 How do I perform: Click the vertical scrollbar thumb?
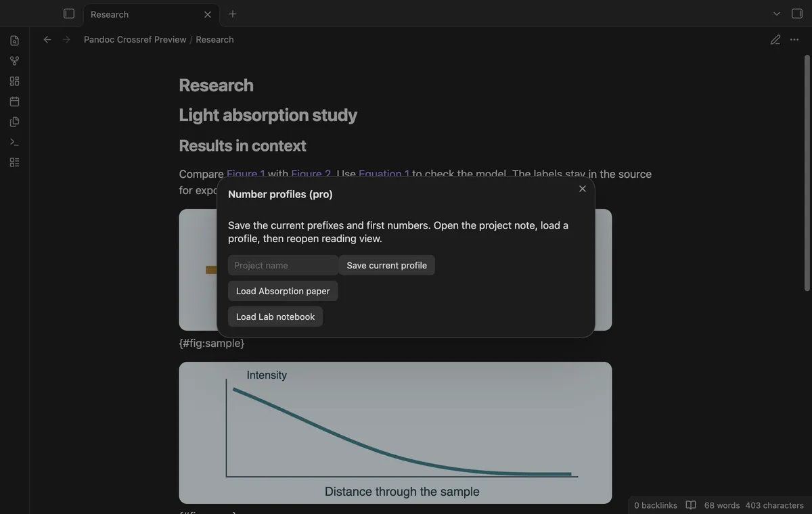click(807, 172)
